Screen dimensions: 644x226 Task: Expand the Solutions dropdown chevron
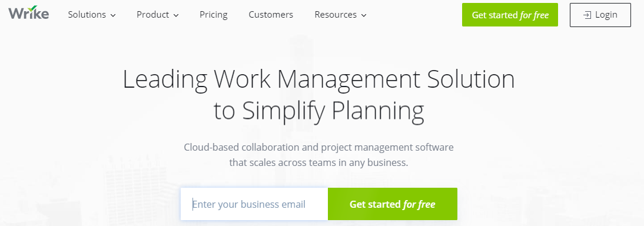tap(113, 16)
